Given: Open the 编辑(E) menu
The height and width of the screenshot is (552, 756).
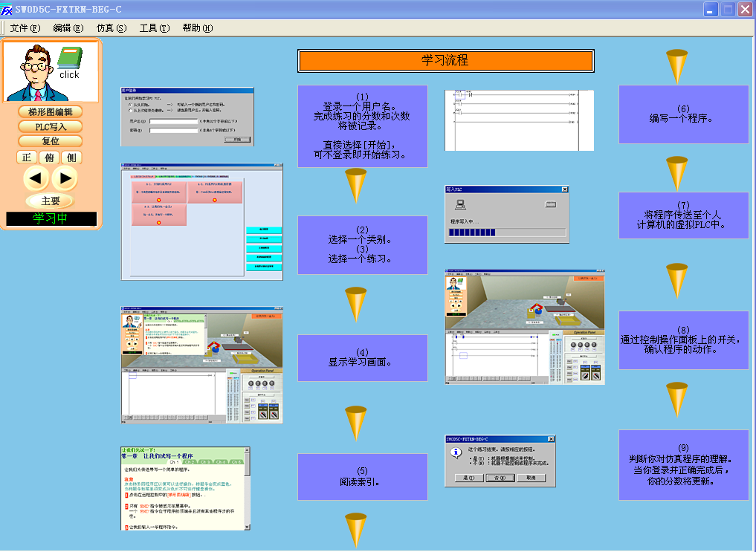Looking at the screenshot, I should 68,28.
